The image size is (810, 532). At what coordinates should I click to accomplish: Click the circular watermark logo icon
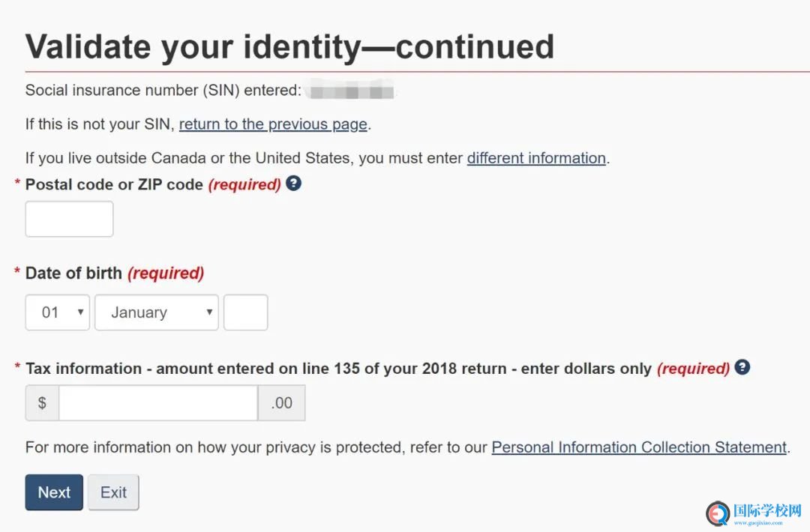point(718,513)
